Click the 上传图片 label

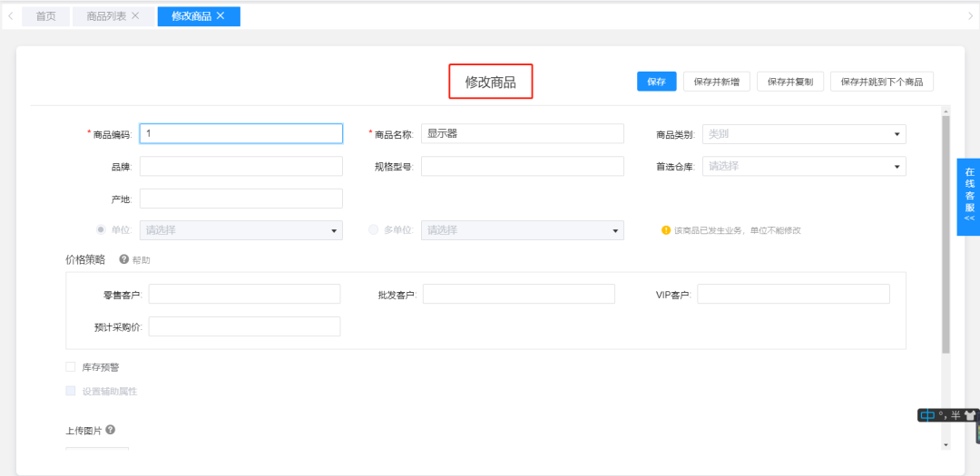click(83, 431)
